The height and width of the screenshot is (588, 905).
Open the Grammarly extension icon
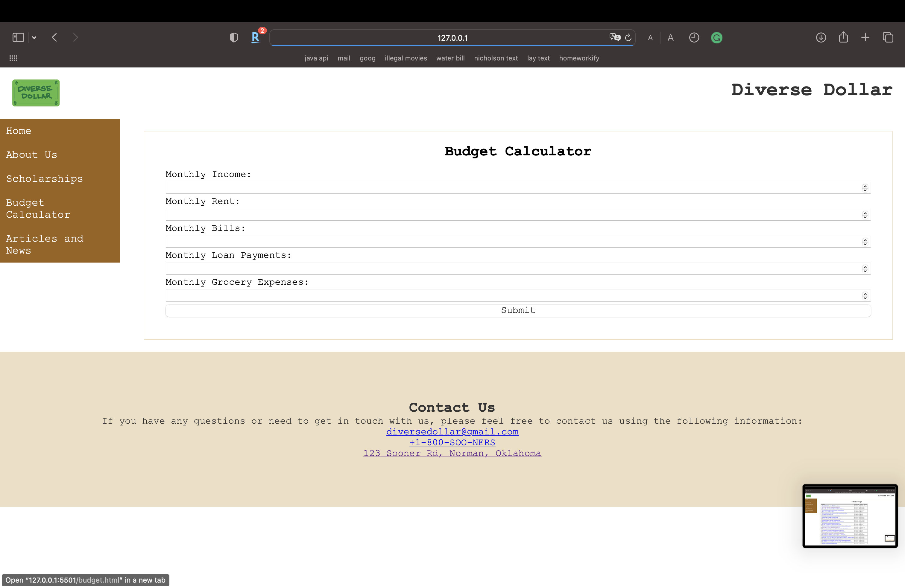pos(716,38)
